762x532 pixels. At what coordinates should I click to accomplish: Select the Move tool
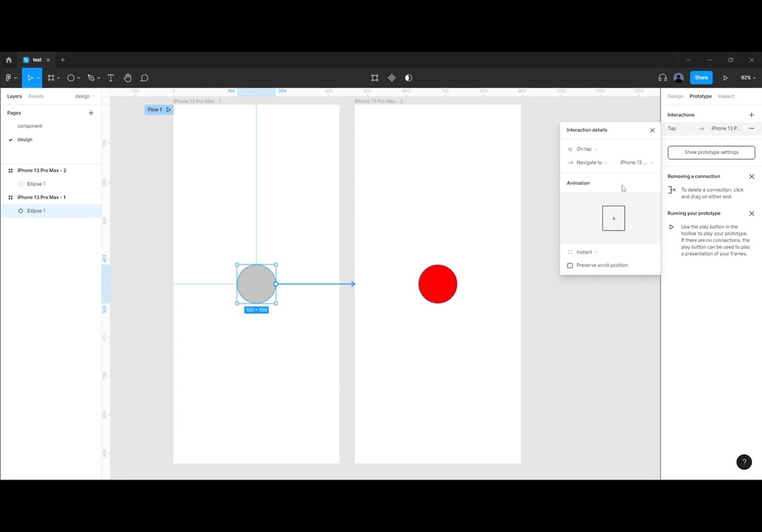[29, 78]
